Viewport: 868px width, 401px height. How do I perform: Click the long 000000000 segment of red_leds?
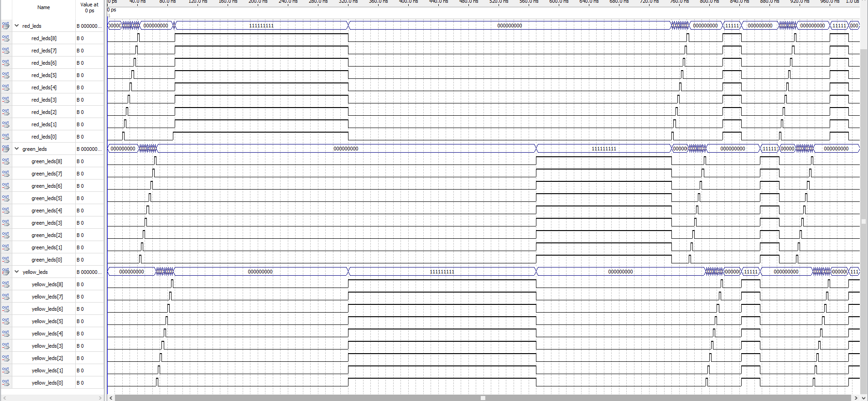tap(509, 26)
